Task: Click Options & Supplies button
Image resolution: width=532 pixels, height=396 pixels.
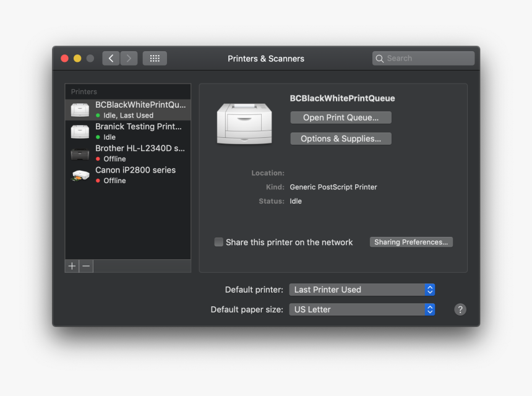Action: click(x=341, y=139)
